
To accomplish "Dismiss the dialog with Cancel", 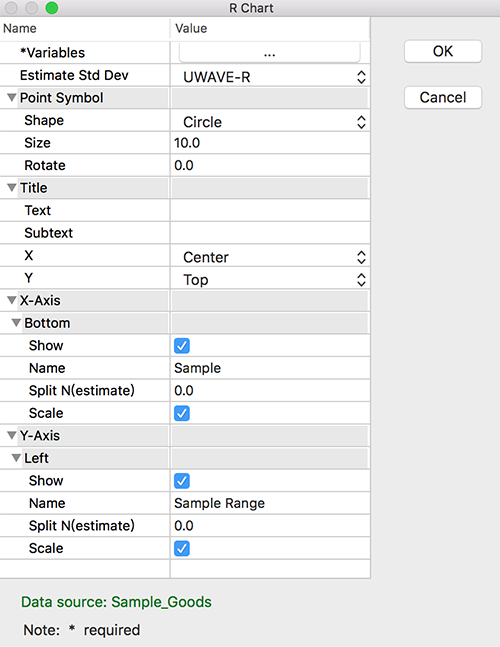I will (x=443, y=97).
